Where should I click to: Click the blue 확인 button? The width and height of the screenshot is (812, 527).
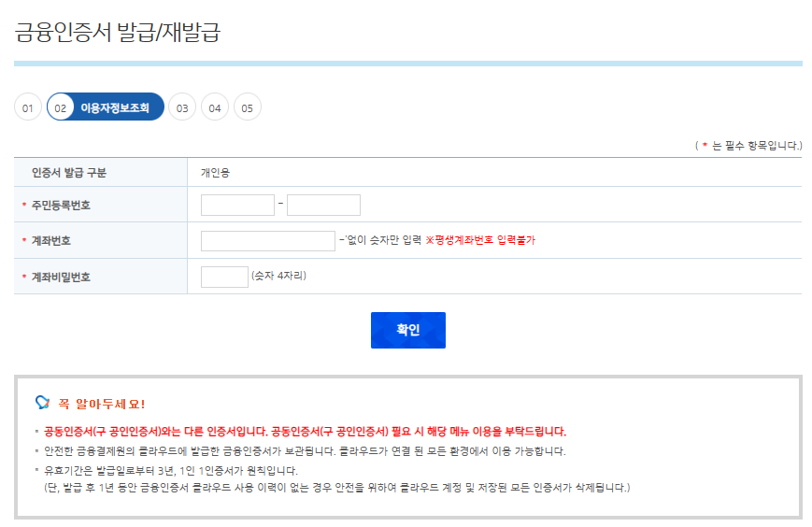408,330
